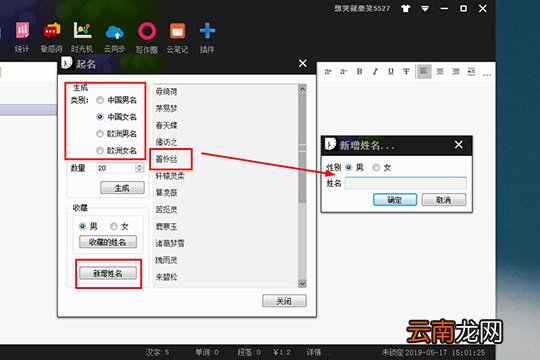Select the name 春天蝶 in list
This screenshot has height=360, width=540.
(x=166, y=125)
